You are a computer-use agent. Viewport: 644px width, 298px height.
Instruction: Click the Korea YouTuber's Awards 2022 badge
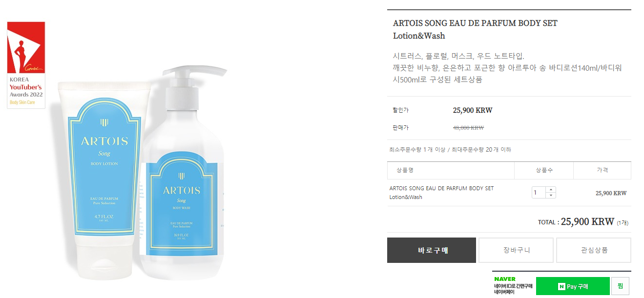pyautogui.click(x=26, y=65)
